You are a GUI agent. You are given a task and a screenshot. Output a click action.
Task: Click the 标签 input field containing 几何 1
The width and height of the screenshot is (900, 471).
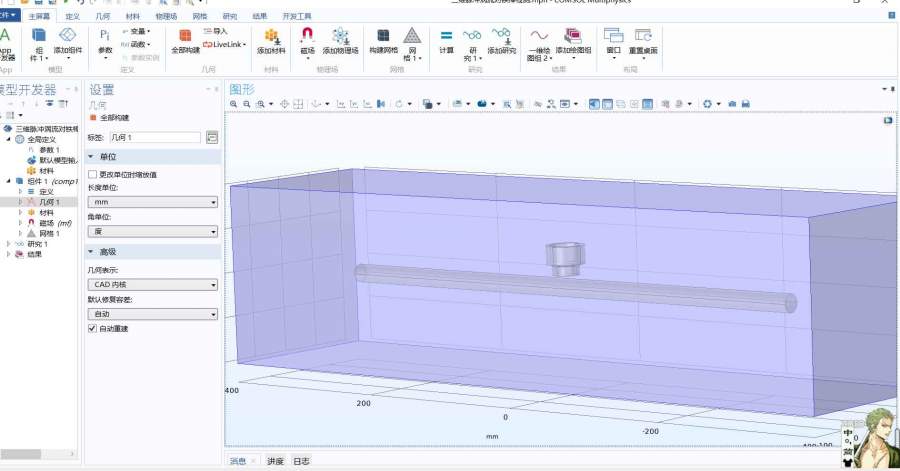pos(155,137)
